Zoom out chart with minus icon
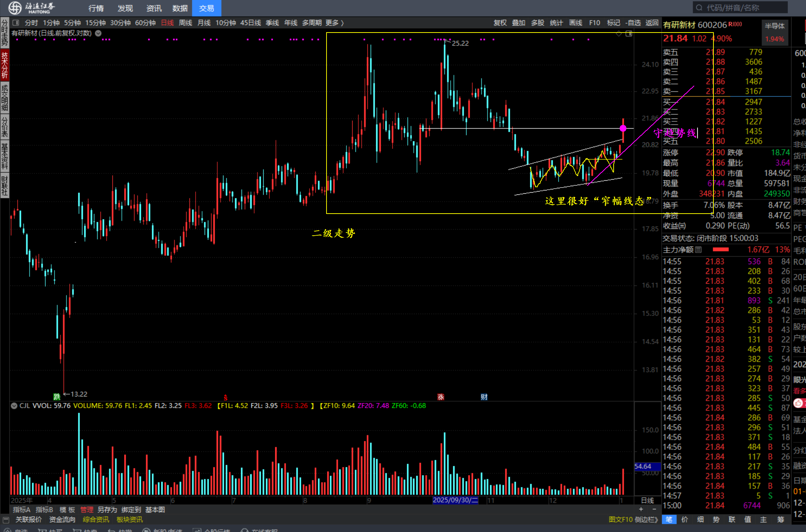Viewport: 806px width, 532px height. (x=654, y=509)
